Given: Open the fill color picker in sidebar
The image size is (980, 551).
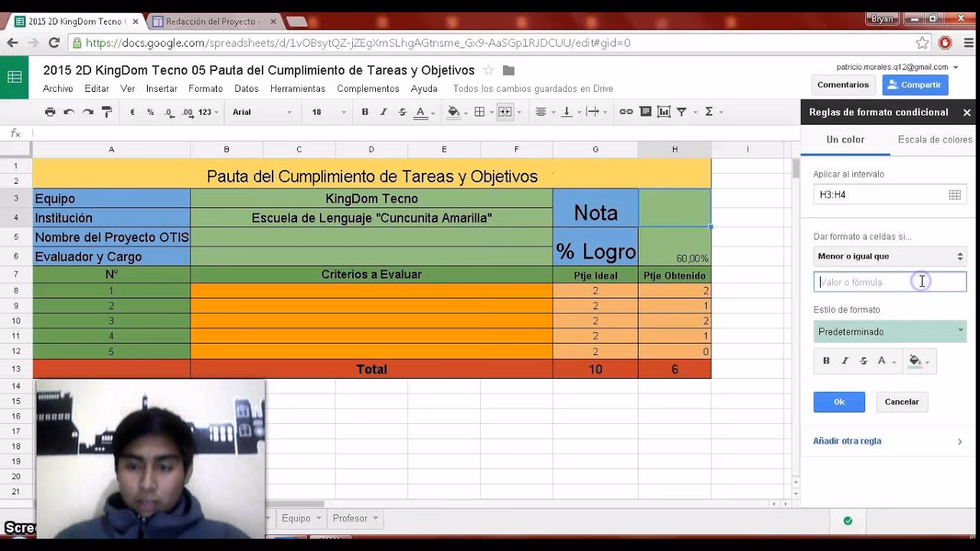Looking at the screenshot, I should point(916,360).
